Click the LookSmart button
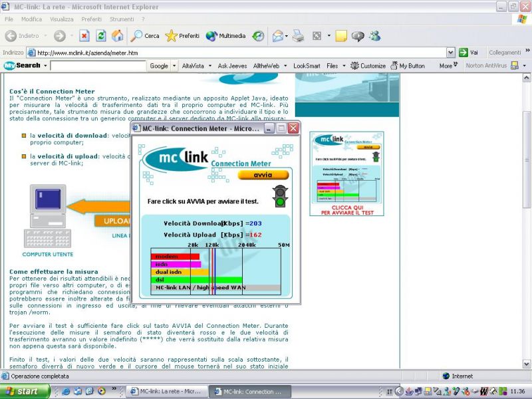 [307, 65]
